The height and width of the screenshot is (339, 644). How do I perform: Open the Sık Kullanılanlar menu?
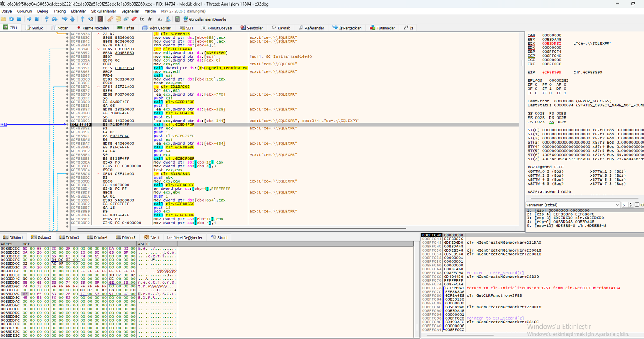tap(103, 11)
